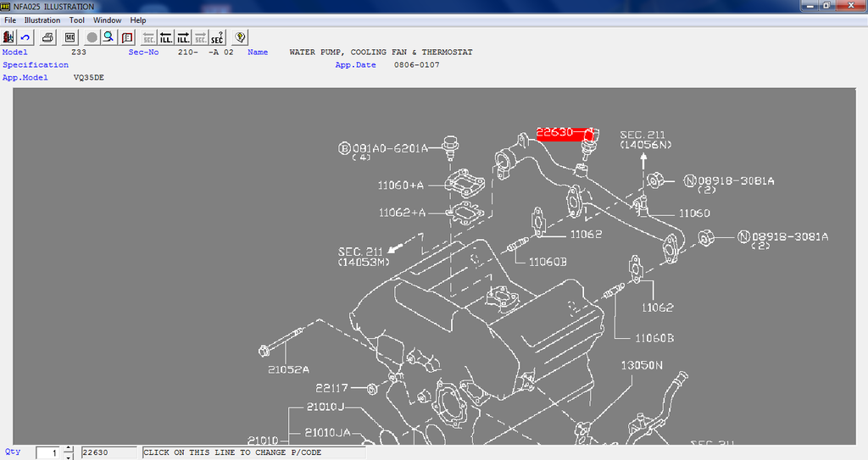Image resolution: width=868 pixels, height=460 pixels.
Task: Open the Tool menu
Action: click(76, 20)
